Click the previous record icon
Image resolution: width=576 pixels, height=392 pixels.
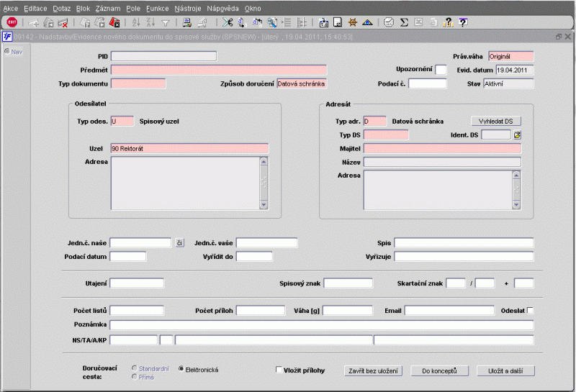click(x=48, y=23)
